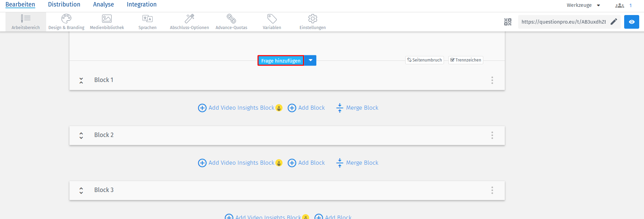Viewport: 644px width, 219px height.
Task: Click the Frage hinzufügen button
Action: (281, 60)
